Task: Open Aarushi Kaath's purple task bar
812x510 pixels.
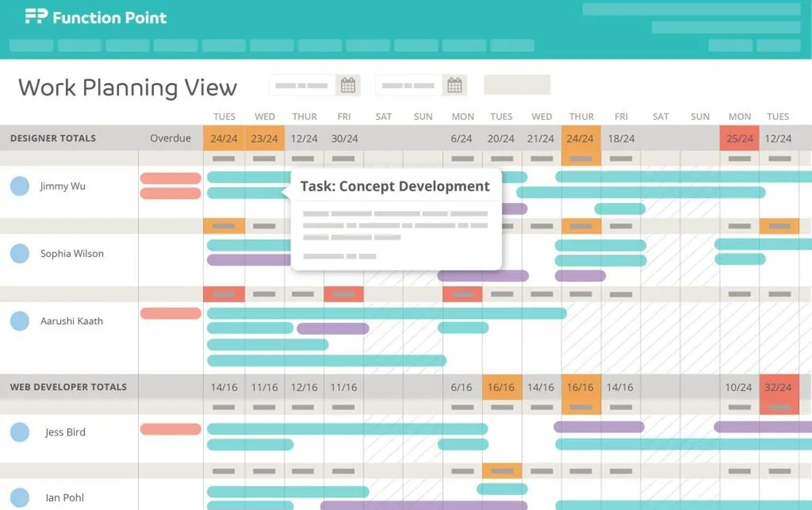Action: pos(333,328)
